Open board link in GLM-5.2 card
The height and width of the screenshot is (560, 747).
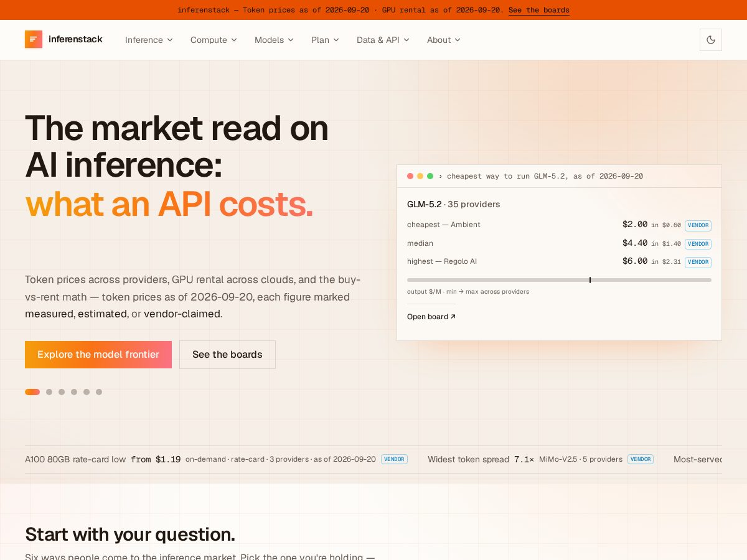click(x=431, y=317)
